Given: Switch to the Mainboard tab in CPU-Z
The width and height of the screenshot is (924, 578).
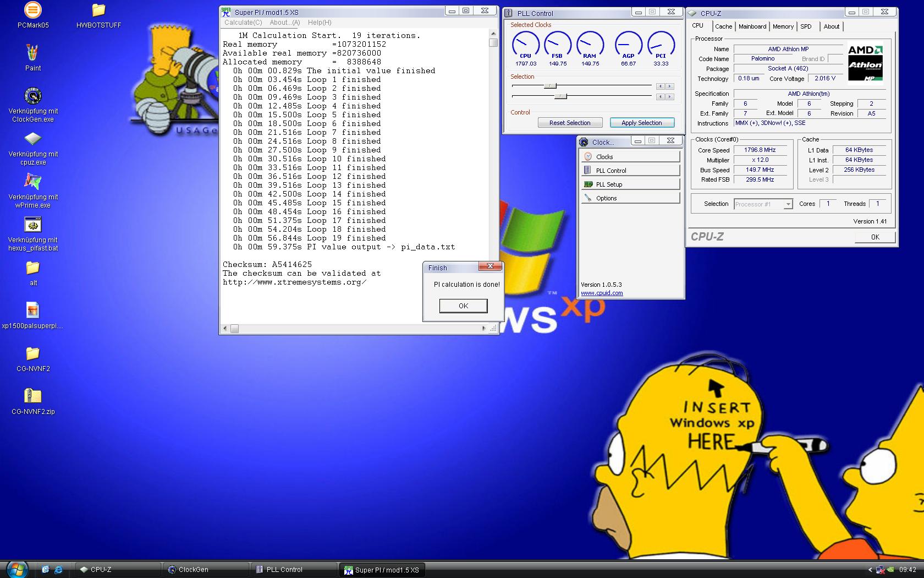Looking at the screenshot, I should 752,26.
